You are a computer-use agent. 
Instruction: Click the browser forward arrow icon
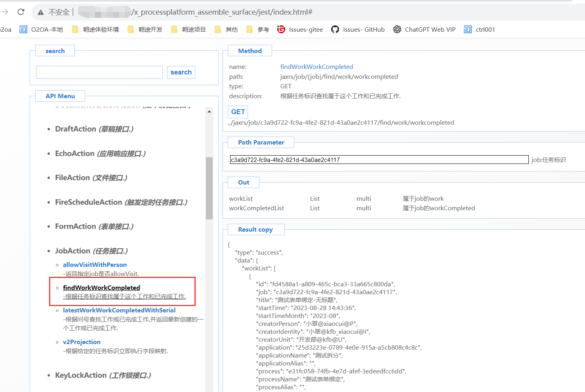5,12
